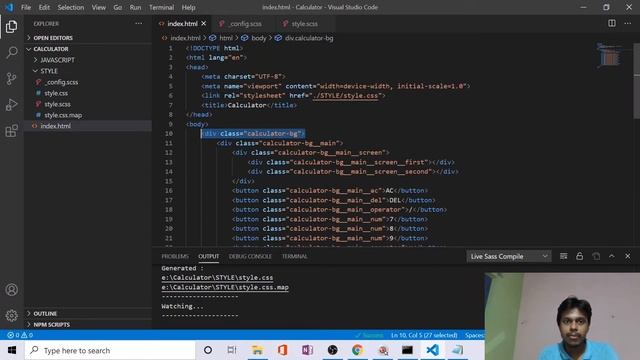Switch to the Debug Console tab
The width and height of the screenshot is (640, 360).
(250, 256)
